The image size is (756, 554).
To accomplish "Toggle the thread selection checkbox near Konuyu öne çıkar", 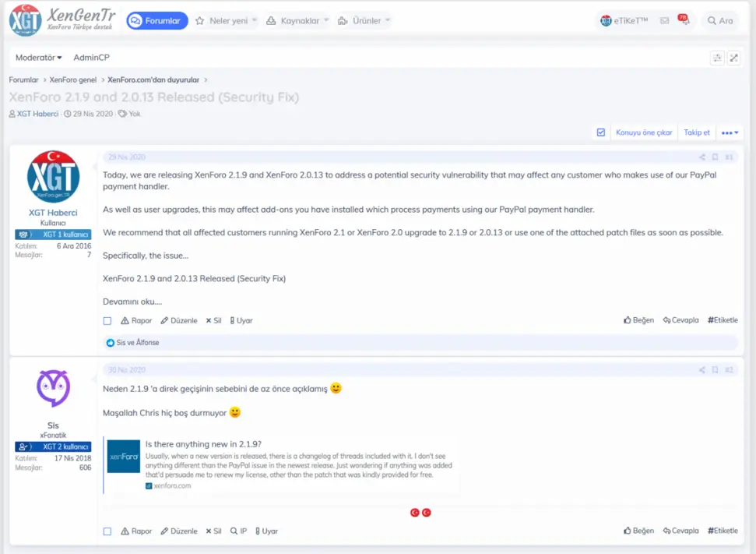I will (x=601, y=132).
